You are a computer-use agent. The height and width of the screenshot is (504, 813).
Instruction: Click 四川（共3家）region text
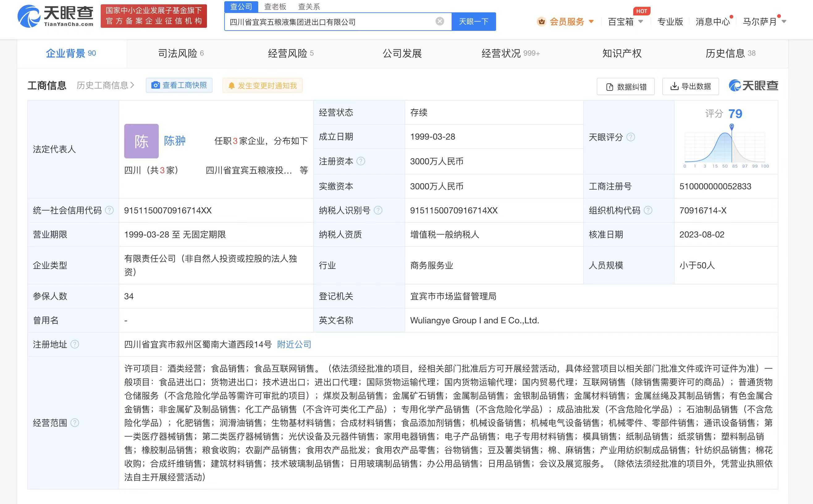point(152,170)
